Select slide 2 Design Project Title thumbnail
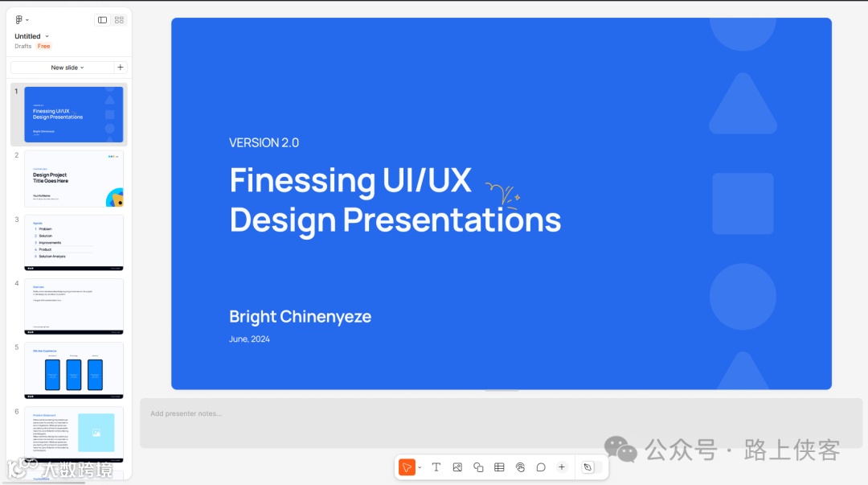868x485 pixels. pos(74,179)
